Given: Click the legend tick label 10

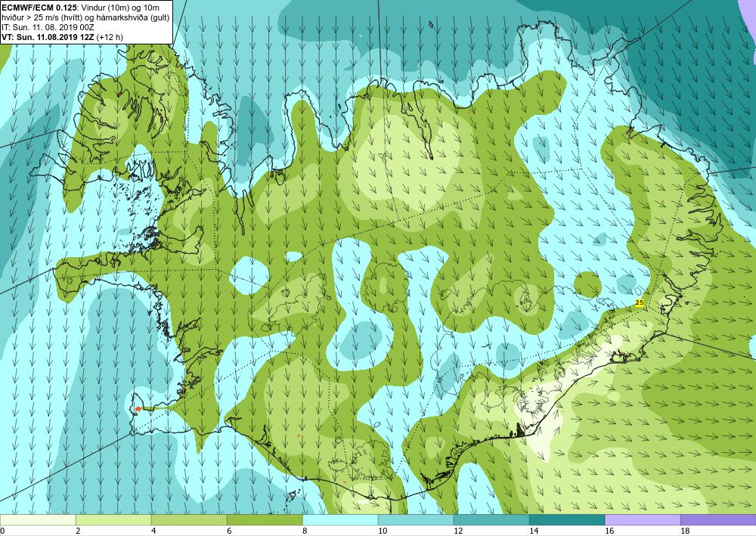Looking at the screenshot, I should click(383, 531).
